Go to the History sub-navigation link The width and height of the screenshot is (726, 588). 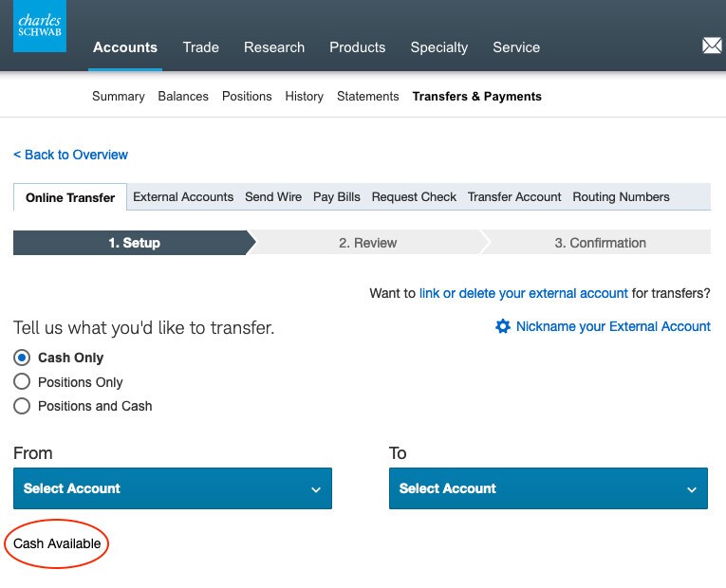coord(304,97)
